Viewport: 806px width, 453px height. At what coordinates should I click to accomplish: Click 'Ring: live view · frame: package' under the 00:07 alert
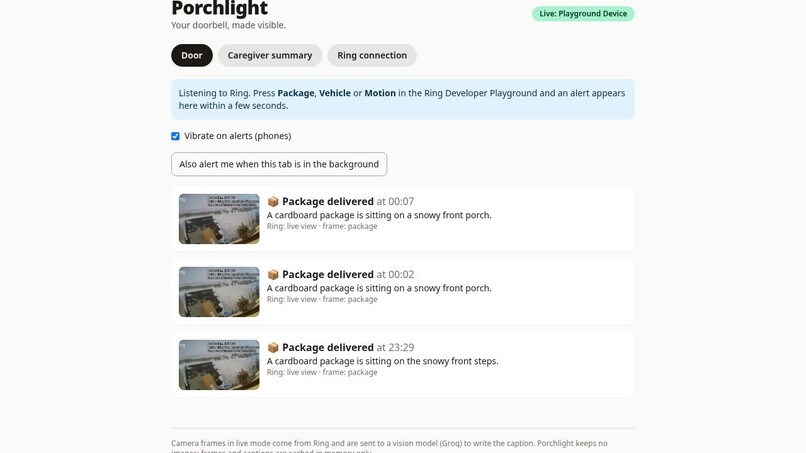tap(322, 226)
